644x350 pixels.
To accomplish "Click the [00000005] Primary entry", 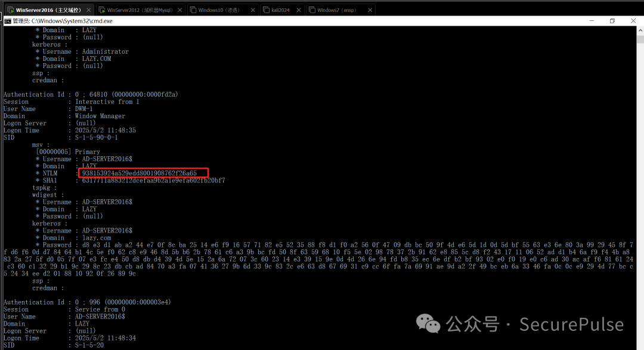I will (x=68, y=151).
